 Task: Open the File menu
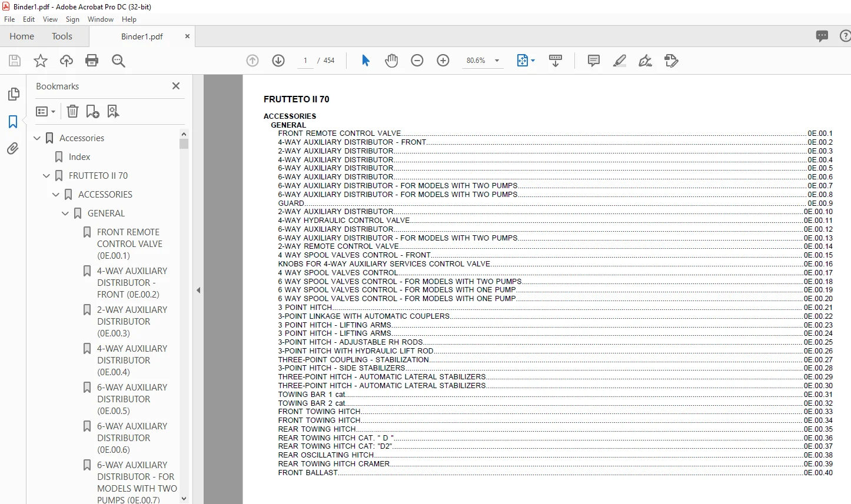[9, 19]
